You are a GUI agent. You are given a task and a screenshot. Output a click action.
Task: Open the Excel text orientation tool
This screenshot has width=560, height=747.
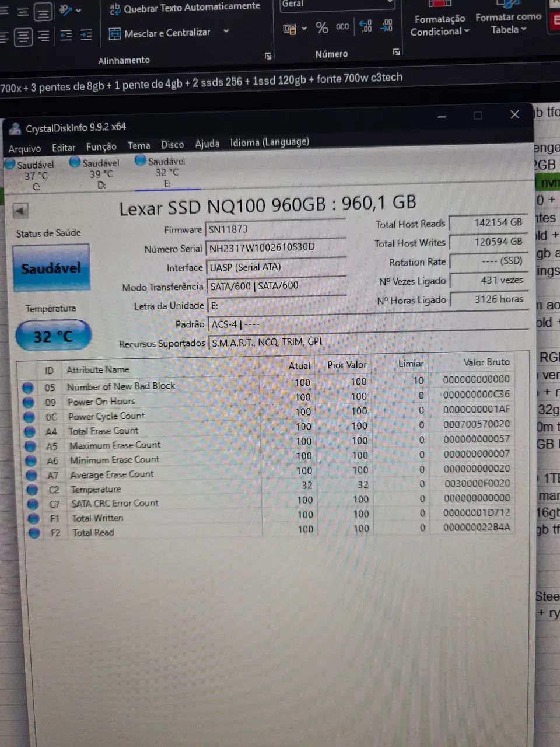[66, 10]
